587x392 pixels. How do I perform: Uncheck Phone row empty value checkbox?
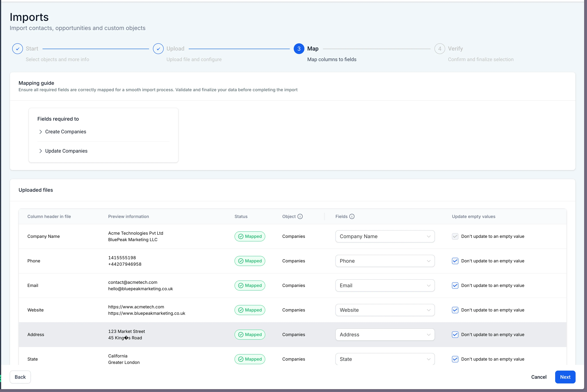[455, 261]
